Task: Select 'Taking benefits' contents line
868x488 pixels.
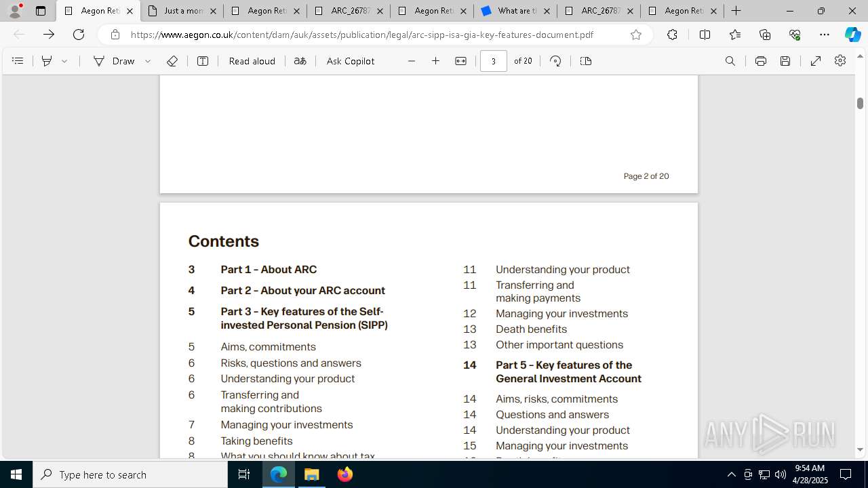Action: point(256,441)
